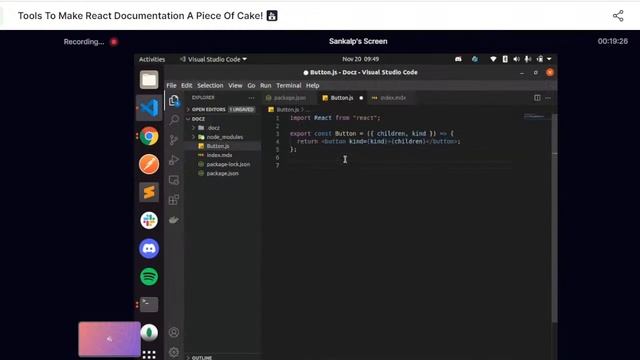
Task: Open the volume indicator in top bar
Action: (x=516, y=59)
